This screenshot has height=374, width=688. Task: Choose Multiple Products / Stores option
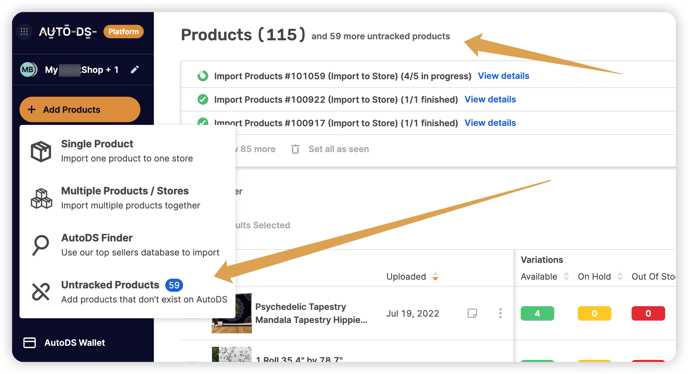click(127, 198)
